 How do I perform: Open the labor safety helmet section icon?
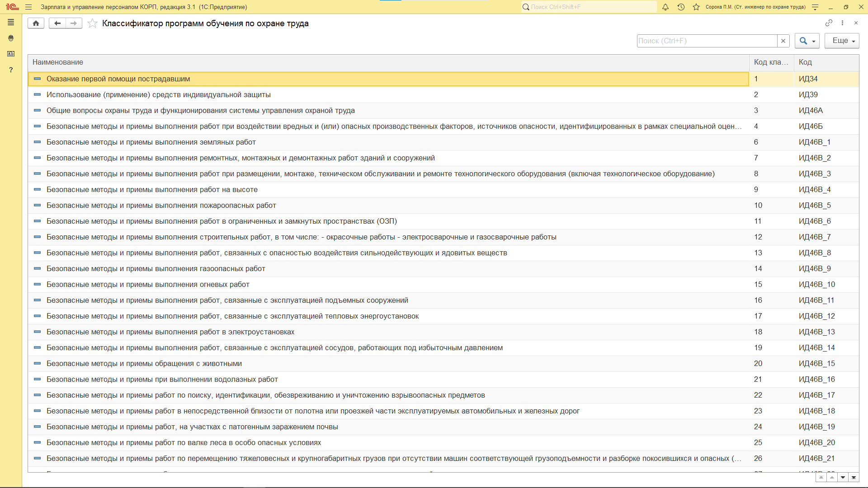point(11,38)
